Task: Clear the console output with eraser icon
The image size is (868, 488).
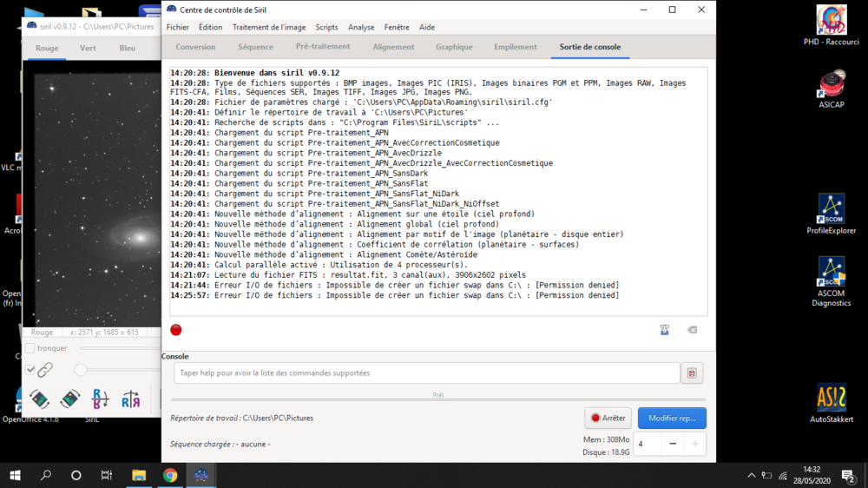Action: [x=692, y=330]
